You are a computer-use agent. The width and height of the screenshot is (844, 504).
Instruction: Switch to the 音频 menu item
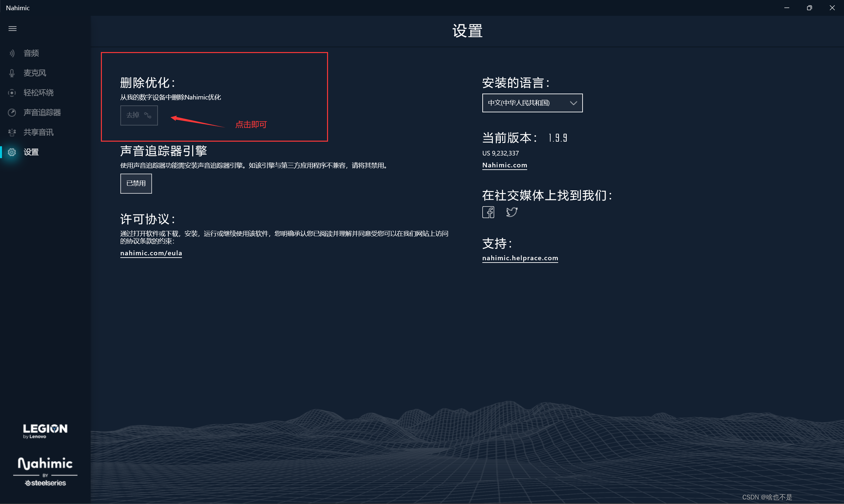(31, 53)
